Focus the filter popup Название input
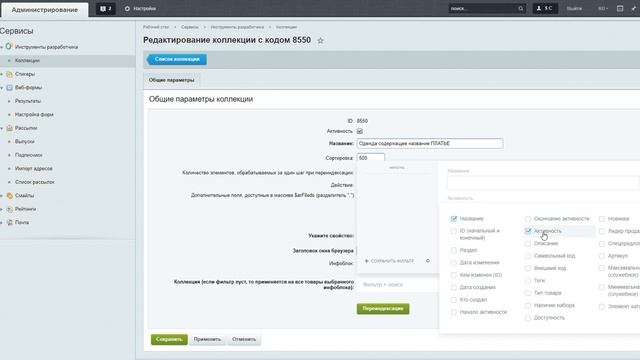The image size is (640, 360). click(543, 183)
